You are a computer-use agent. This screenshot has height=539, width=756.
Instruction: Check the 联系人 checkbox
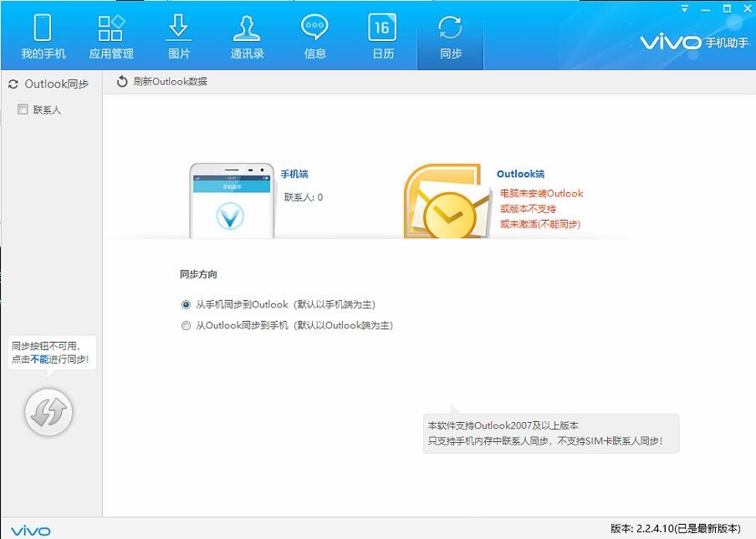coord(23,109)
